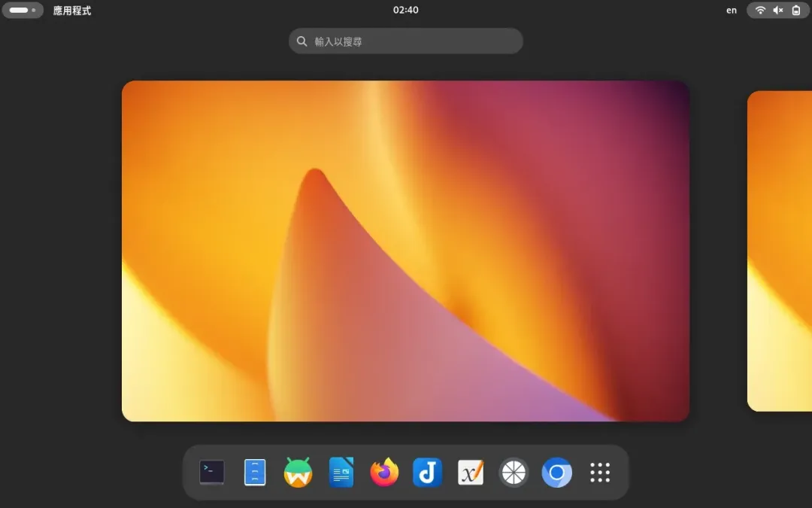
Task: Open the Waydroid Android icon in dock
Action: [298, 472]
